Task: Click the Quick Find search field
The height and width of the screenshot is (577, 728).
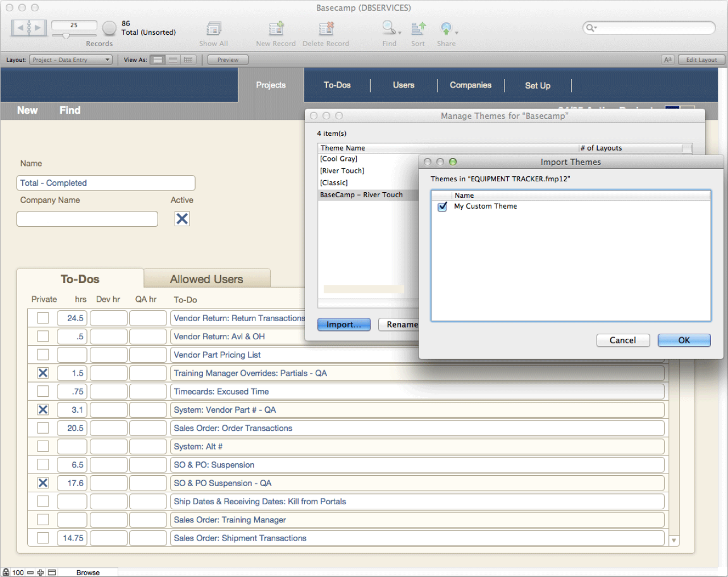Action: (649, 28)
